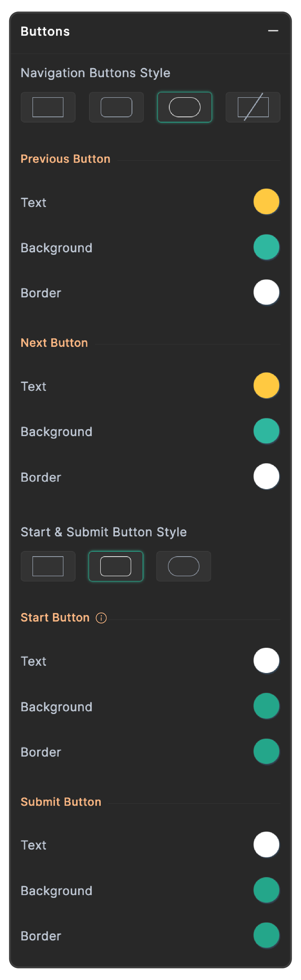Screen dimensions: 301x980
Task: Open Next Button text color swatch
Action: [x=266, y=385]
